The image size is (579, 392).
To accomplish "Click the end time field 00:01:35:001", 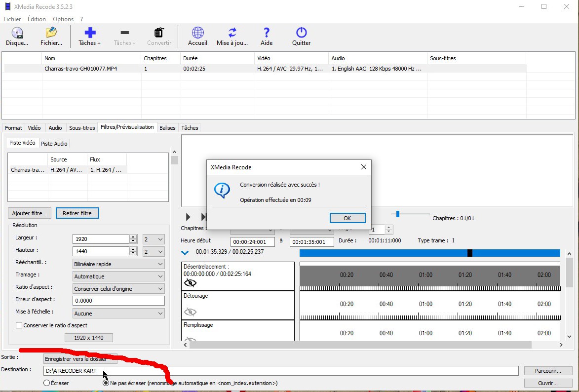I will click(312, 242).
